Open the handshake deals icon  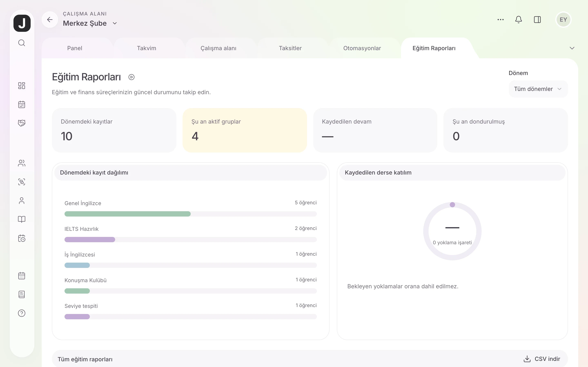tap(22, 123)
